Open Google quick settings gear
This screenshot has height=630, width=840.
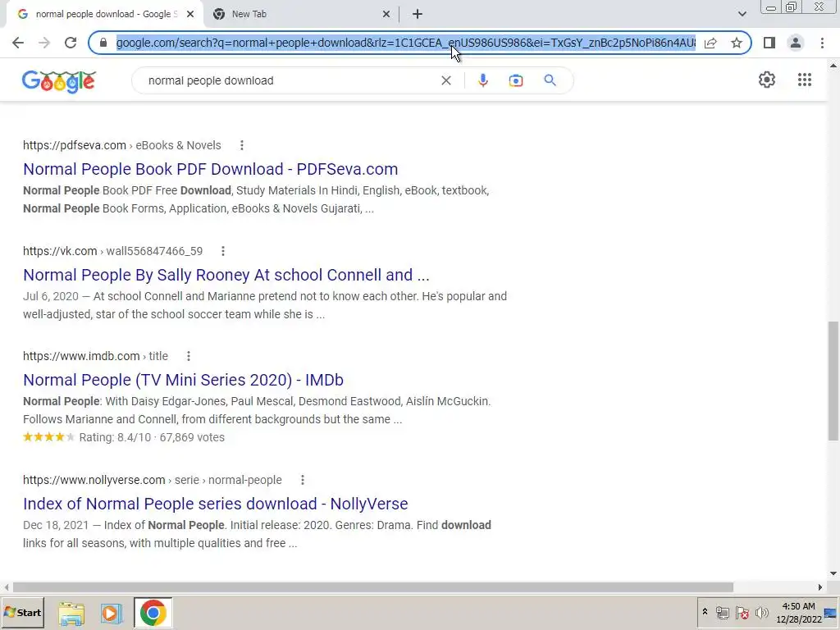(x=767, y=80)
